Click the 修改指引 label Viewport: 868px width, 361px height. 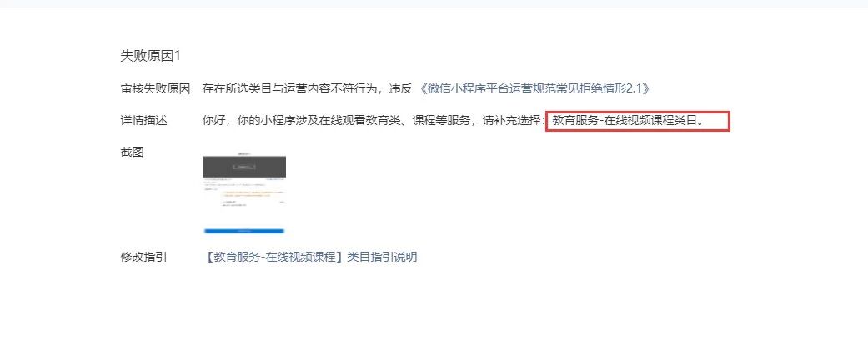143,257
